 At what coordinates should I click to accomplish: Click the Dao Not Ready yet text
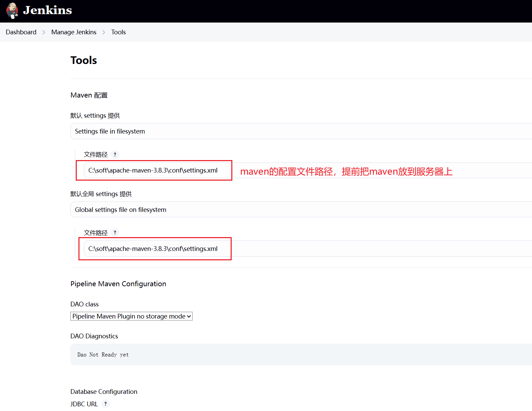click(x=103, y=354)
